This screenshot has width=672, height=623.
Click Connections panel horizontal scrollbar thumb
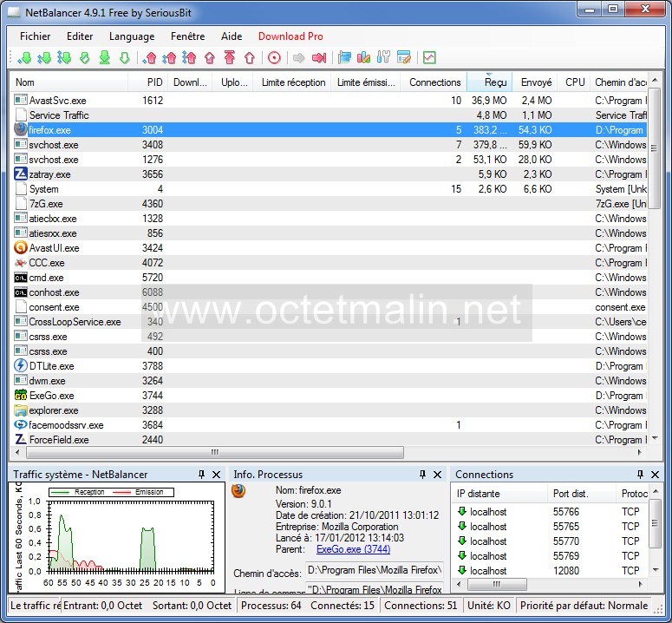[497, 584]
